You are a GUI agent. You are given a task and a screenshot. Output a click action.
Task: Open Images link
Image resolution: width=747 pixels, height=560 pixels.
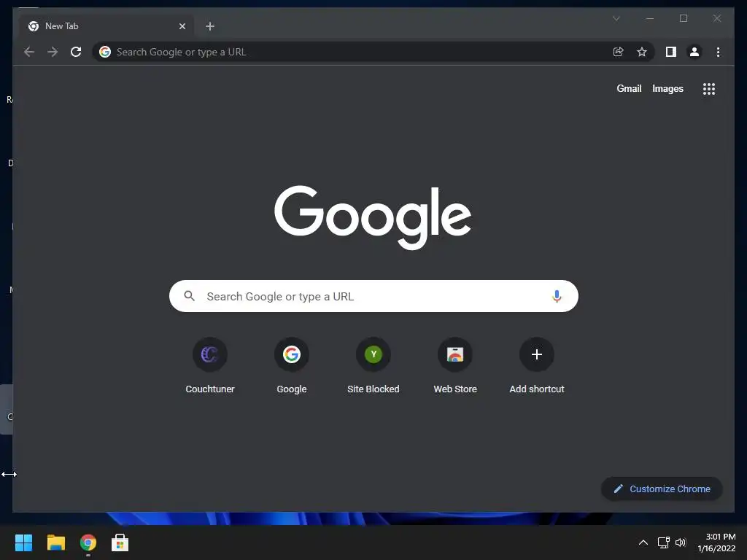coord(667,88)
